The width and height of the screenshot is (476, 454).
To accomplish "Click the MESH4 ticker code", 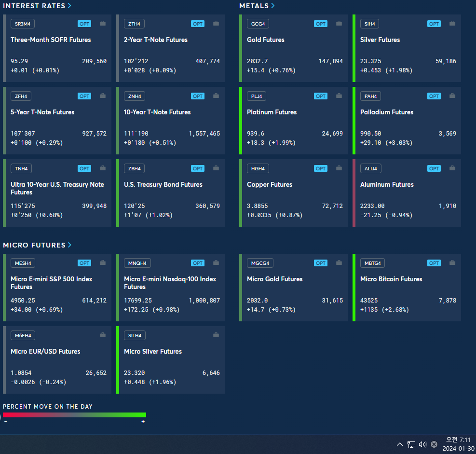I will click(x=23, y=263).
